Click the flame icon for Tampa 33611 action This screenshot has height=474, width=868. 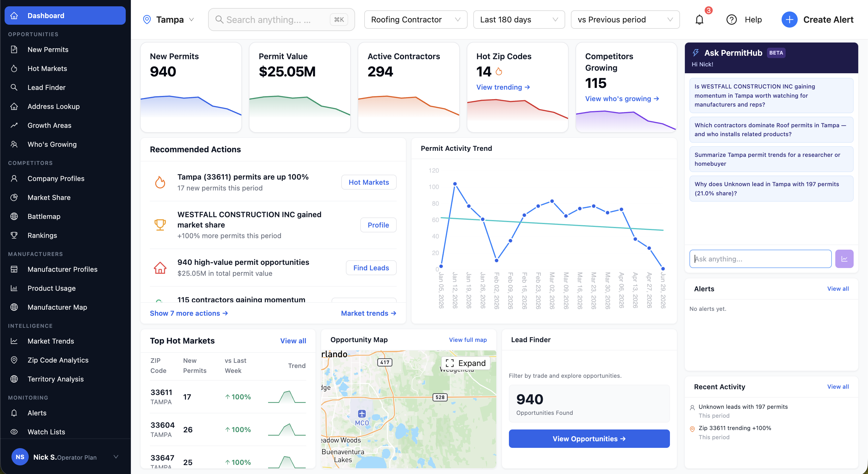point(160,182)
